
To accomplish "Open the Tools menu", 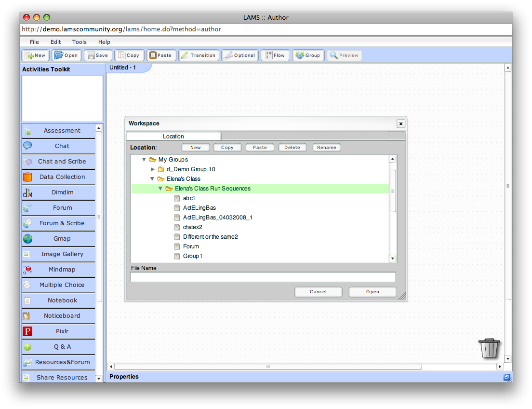I will coord(80,42).
